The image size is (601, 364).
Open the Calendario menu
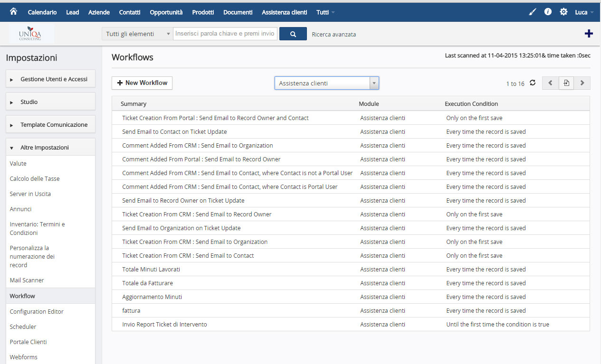(42, 12)
